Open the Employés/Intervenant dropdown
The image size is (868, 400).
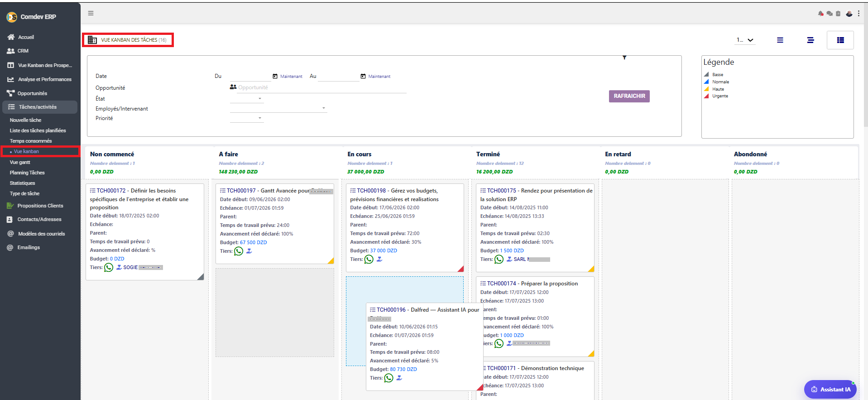tap(278, 108)
